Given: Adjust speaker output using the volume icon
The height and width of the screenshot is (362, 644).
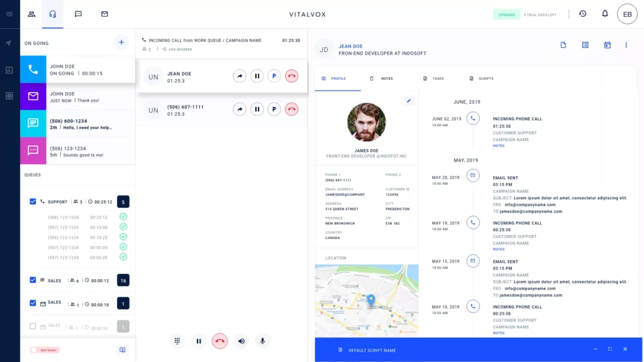Looking at the screenshot, I should click(x=241, y=341).
